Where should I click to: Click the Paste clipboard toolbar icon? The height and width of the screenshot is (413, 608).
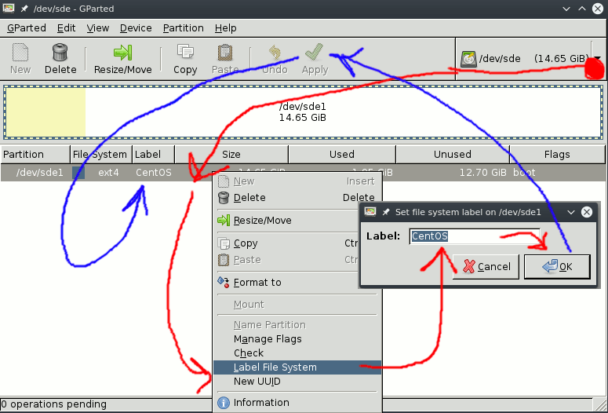(225, 52)
